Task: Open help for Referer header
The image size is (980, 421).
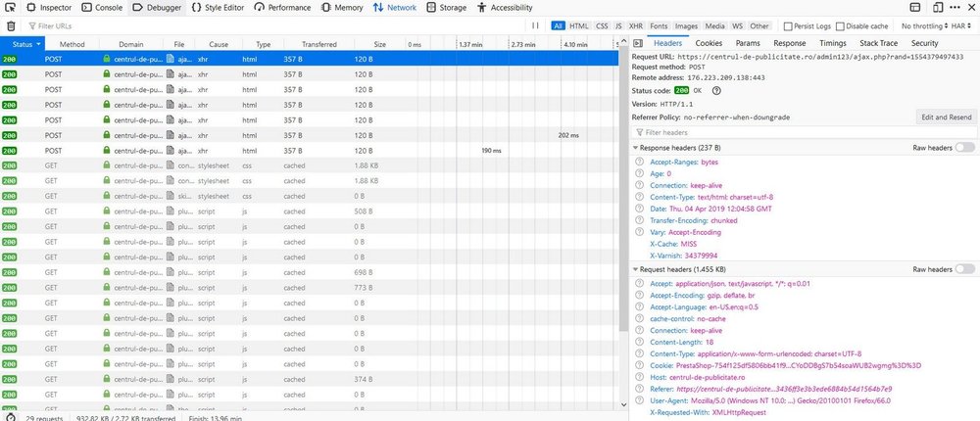Action: [639, 389]
